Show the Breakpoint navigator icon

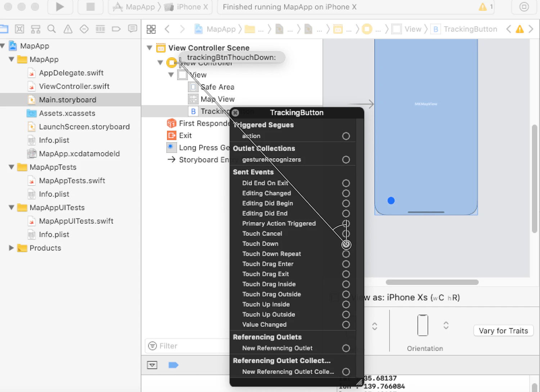coord(116,29)
